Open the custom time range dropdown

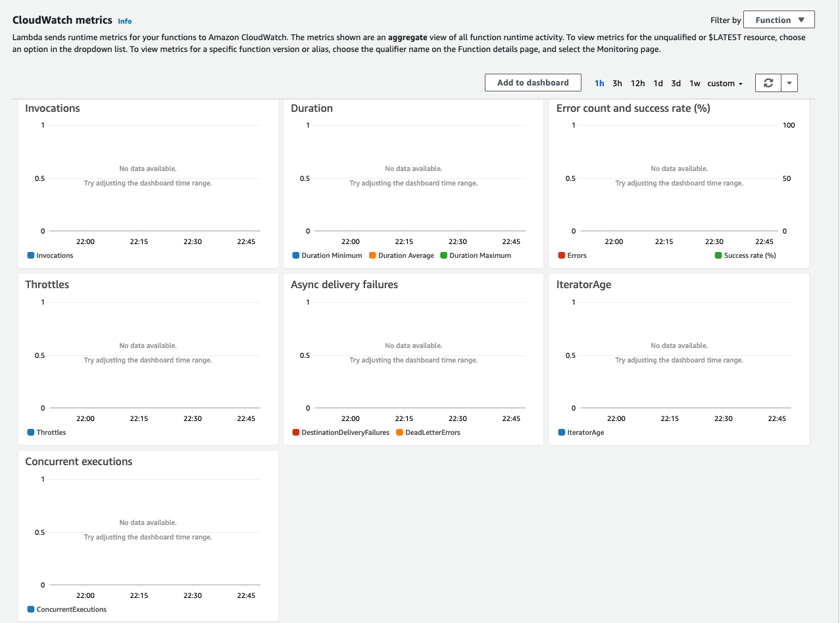click(x=724, y=83)
